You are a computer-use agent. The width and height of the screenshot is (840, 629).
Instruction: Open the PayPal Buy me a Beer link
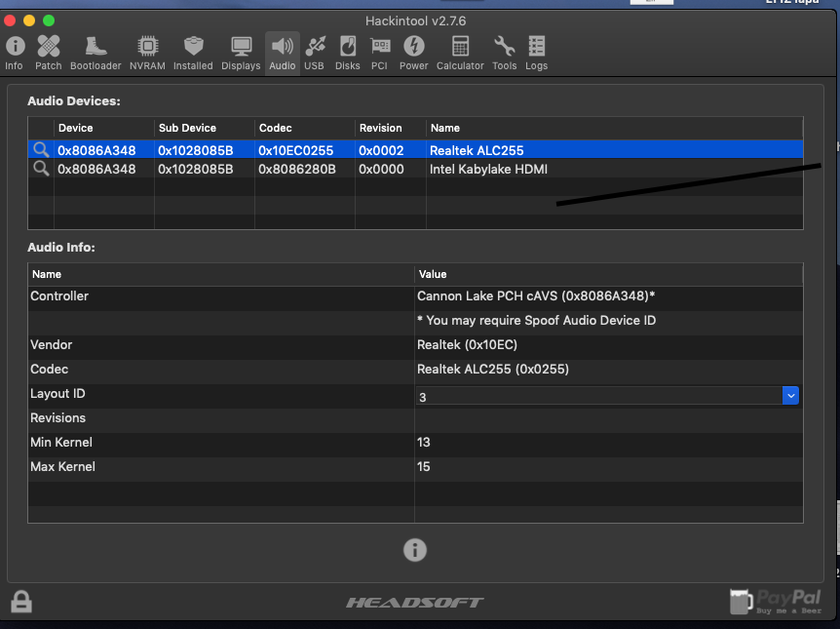point(776,602)
